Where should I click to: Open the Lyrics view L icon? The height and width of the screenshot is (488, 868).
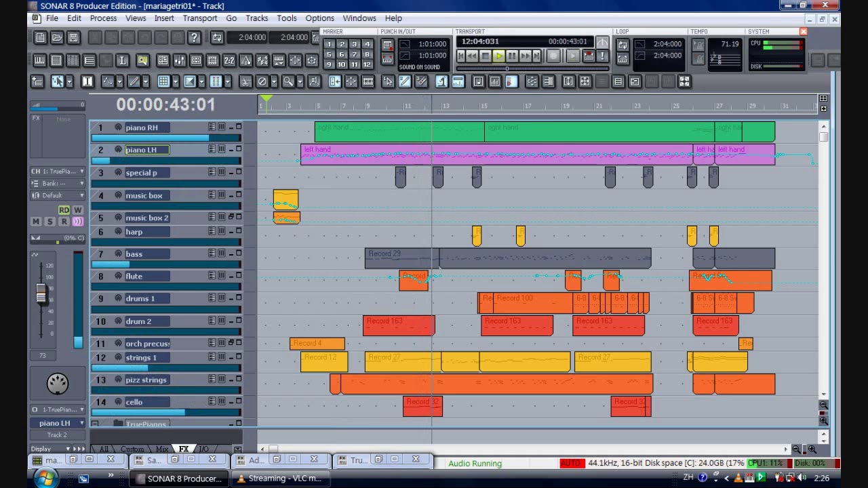(123, 61)
